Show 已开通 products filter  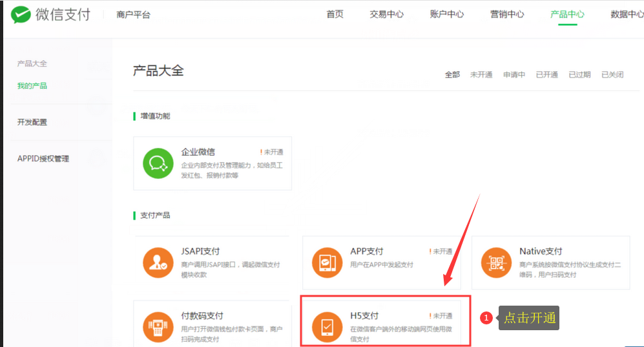(546, 74)
